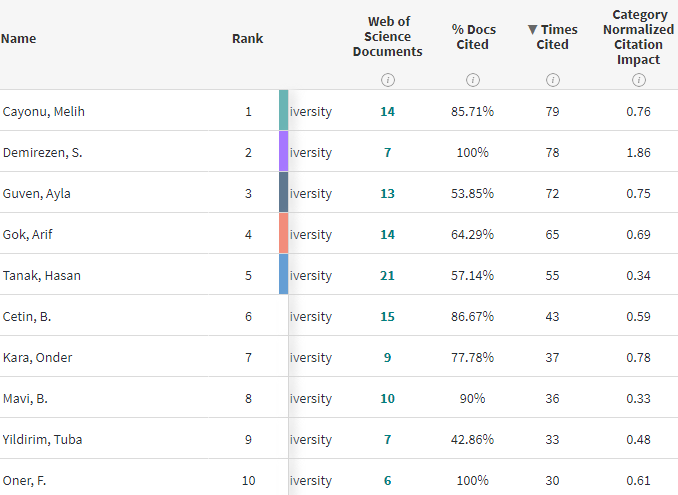Open Demirezen, S.'s 7 documents link
Viewport: 678px width, 495px height.
tap(388, 152)
